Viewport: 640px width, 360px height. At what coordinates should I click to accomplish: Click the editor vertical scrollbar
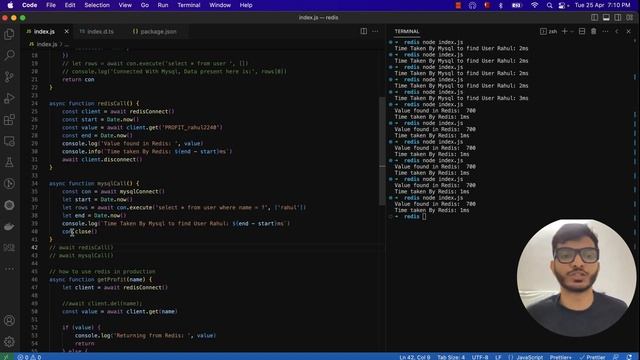382,151
